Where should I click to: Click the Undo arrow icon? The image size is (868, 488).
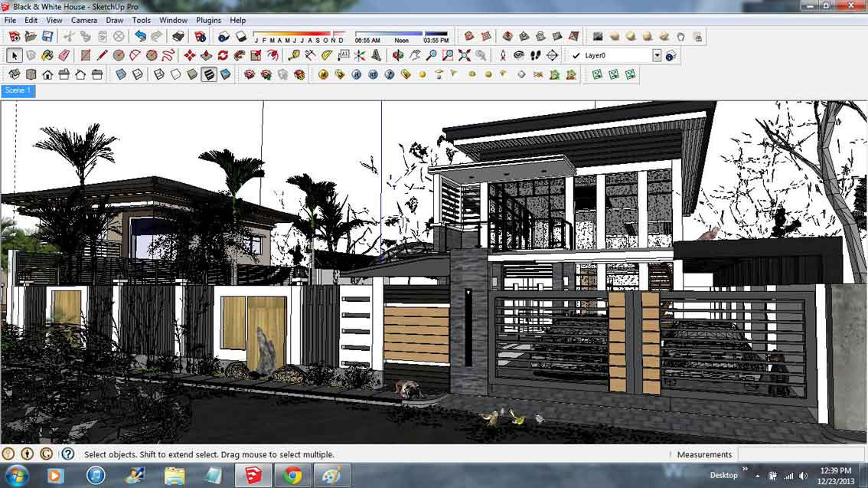coord(141,37)
